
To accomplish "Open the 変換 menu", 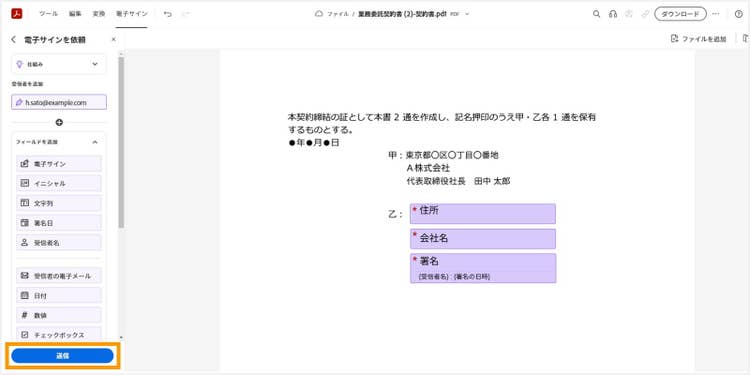I will click(x=99, y=14).
